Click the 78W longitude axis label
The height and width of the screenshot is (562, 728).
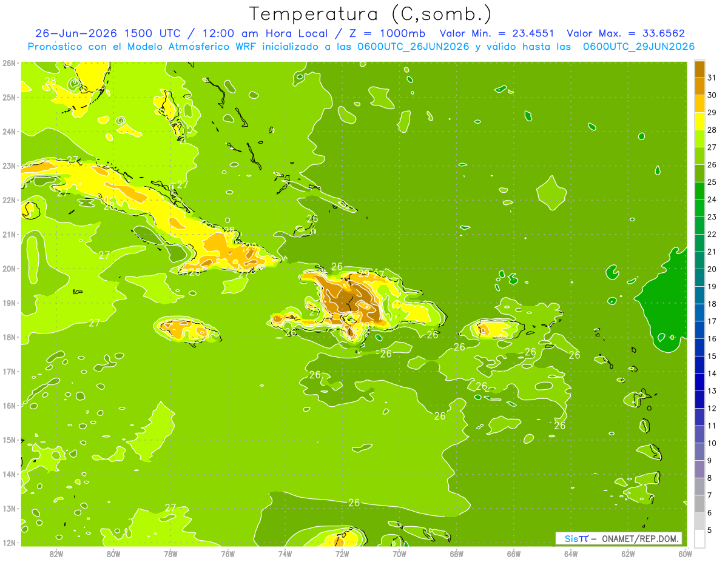[170, 554]
